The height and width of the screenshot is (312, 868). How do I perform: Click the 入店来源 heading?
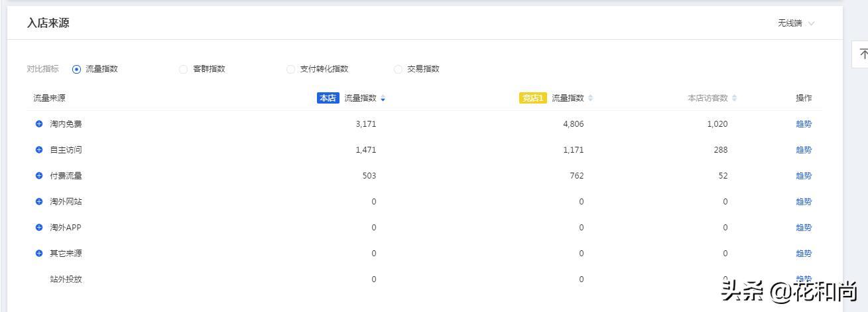pos(48,23)
